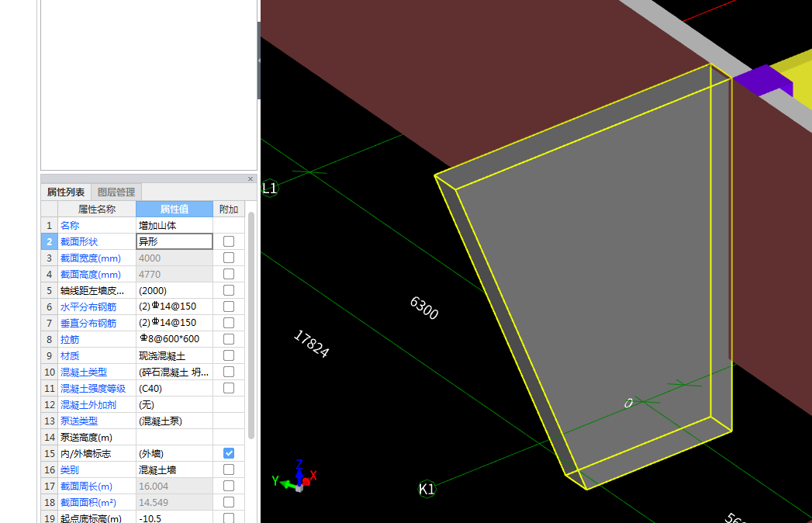Click the 内/外墙标志 property name
Viewport: 812px width, 523px height.
coord(85,453)
